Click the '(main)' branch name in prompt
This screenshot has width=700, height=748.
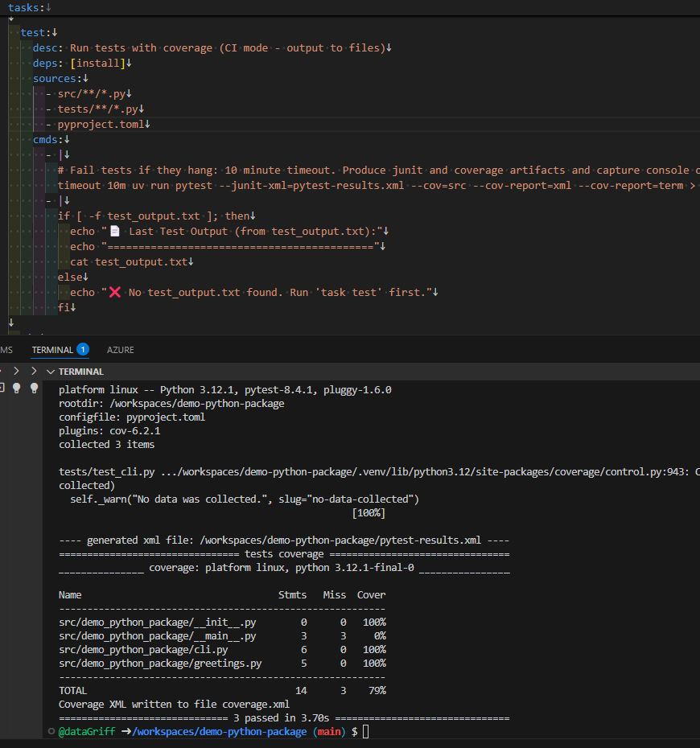coord(329,731)
